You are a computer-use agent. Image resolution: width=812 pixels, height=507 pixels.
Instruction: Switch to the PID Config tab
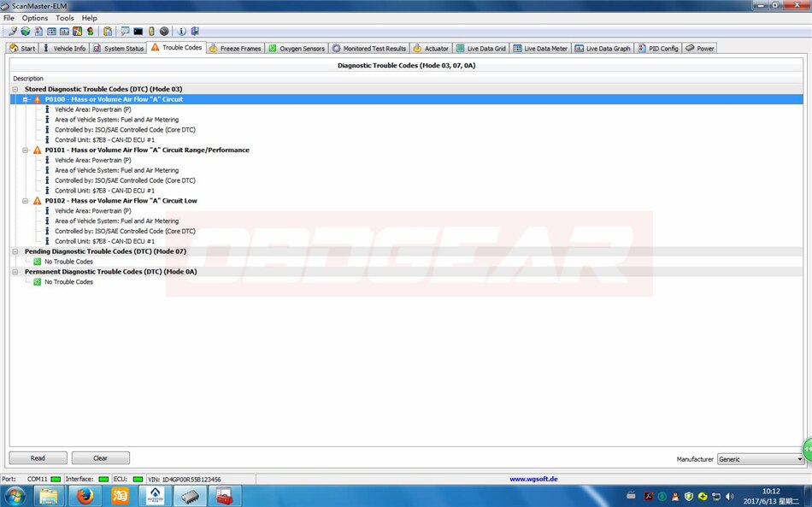click(x=657, y=48)
